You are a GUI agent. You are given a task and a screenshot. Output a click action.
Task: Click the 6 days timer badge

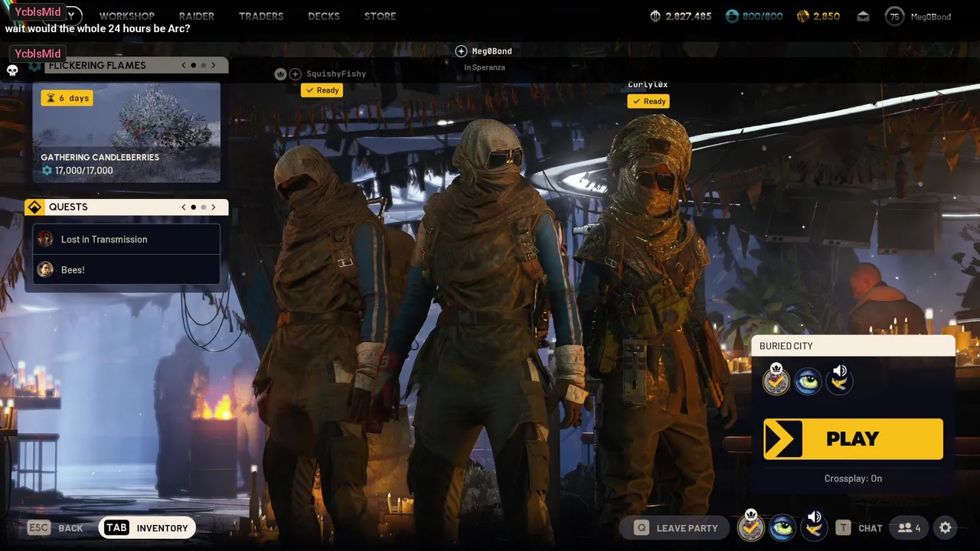(67, 98)
